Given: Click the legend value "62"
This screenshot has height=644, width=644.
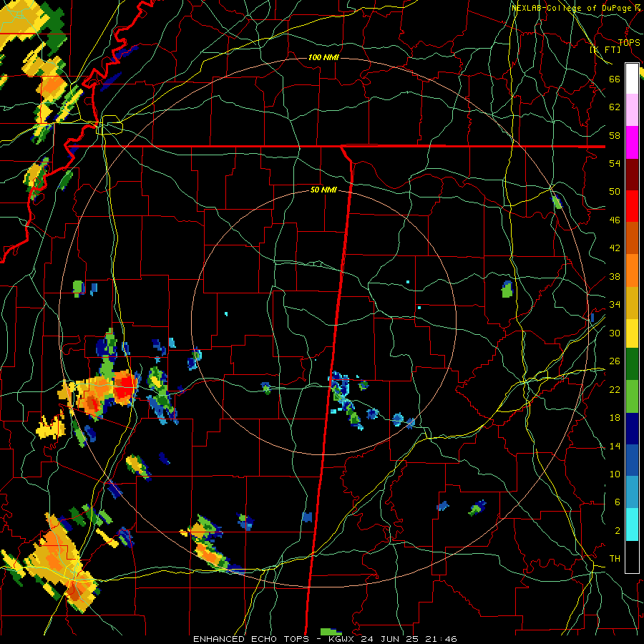Looking at the screenshot, I should coord(615,107).
